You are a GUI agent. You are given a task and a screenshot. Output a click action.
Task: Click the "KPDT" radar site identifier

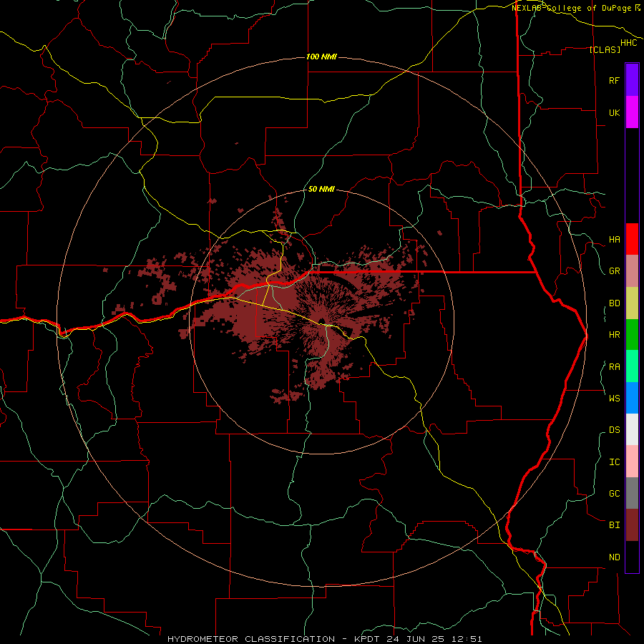(x=364, y=639)
